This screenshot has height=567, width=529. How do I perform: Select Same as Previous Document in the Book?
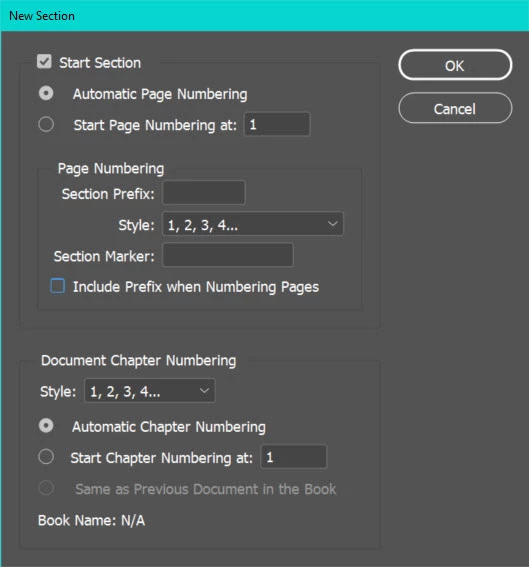tap(46, 489)
